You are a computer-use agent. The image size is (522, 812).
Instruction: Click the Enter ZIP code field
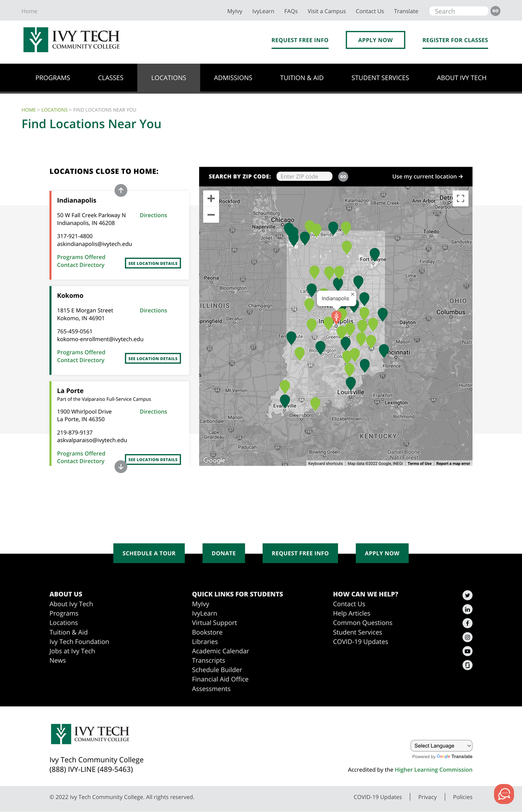304,177
